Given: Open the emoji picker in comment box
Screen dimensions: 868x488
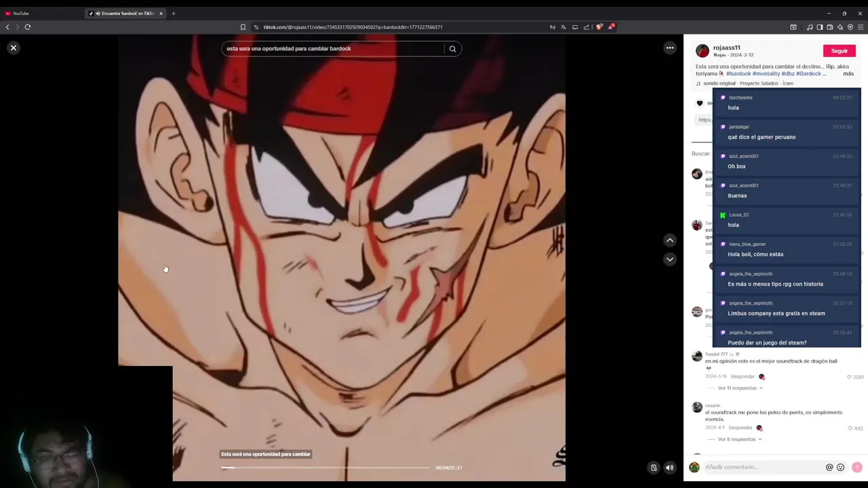Looking at the screenshot, I should point(841,467).
